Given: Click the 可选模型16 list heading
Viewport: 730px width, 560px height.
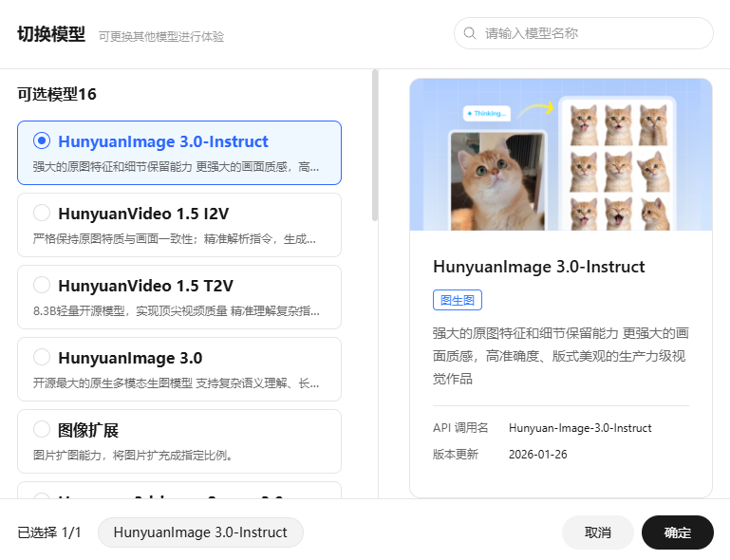Looking at the screenshot, I should point(57,95).
